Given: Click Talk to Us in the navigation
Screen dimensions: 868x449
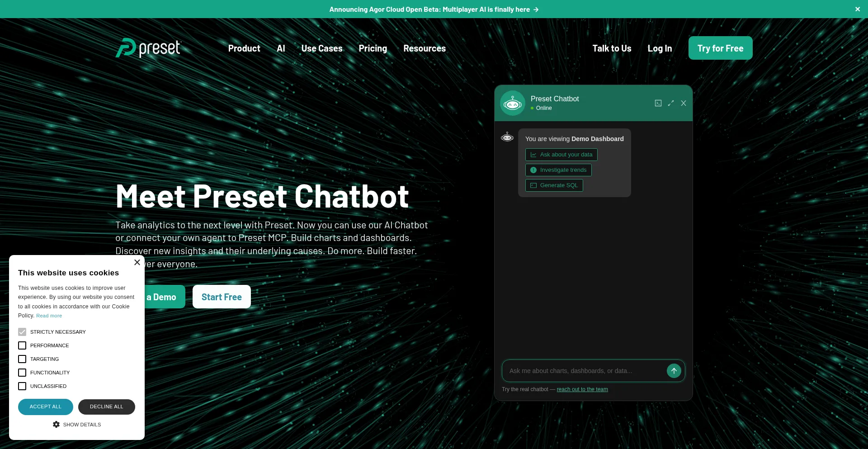Looking at the screenshot, I should click(x=612, y=48).
